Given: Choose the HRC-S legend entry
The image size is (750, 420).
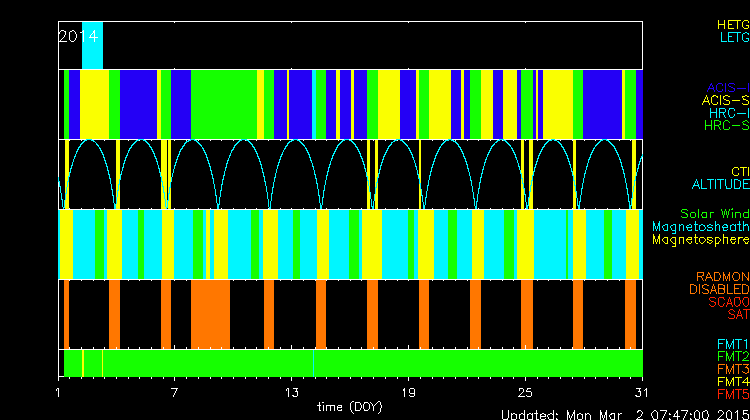Looking at the screenshot, I should point(726,126).
